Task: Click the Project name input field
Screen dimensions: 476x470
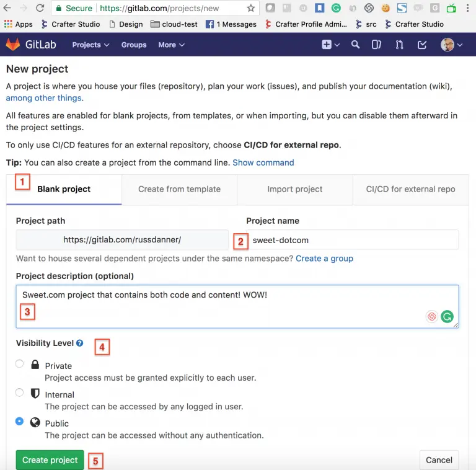Action: tap(352, 240)
